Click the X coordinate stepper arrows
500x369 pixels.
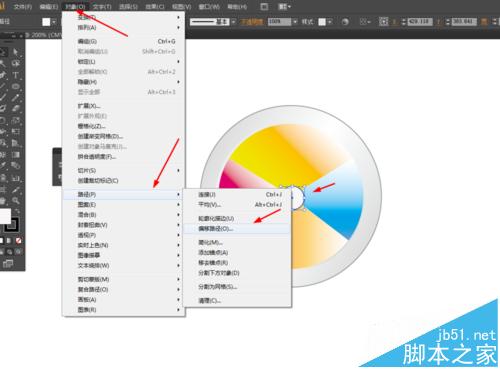point(404,22)
